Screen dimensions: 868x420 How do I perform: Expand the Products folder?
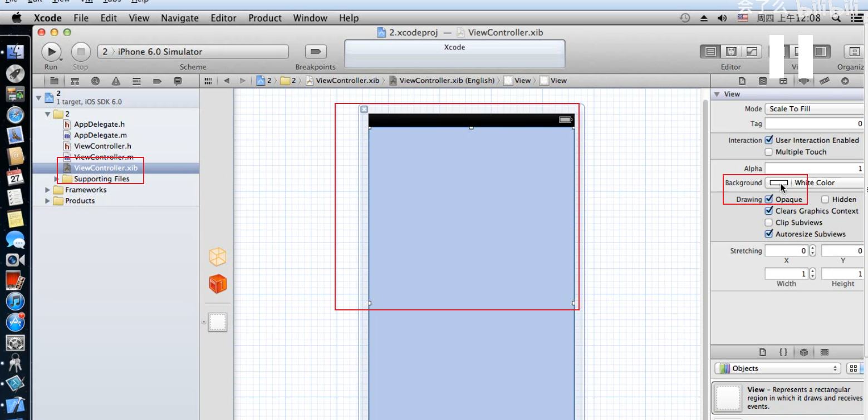coord(47,201)
